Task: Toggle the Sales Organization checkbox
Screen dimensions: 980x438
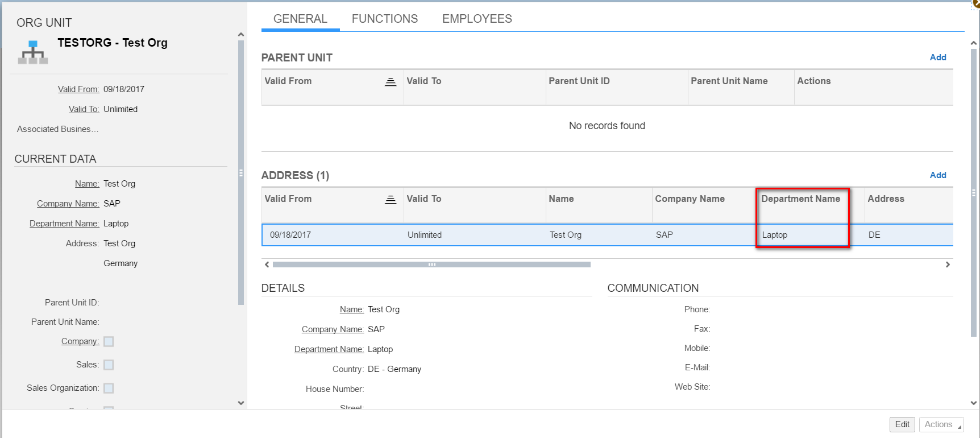Action: (109, 388)
